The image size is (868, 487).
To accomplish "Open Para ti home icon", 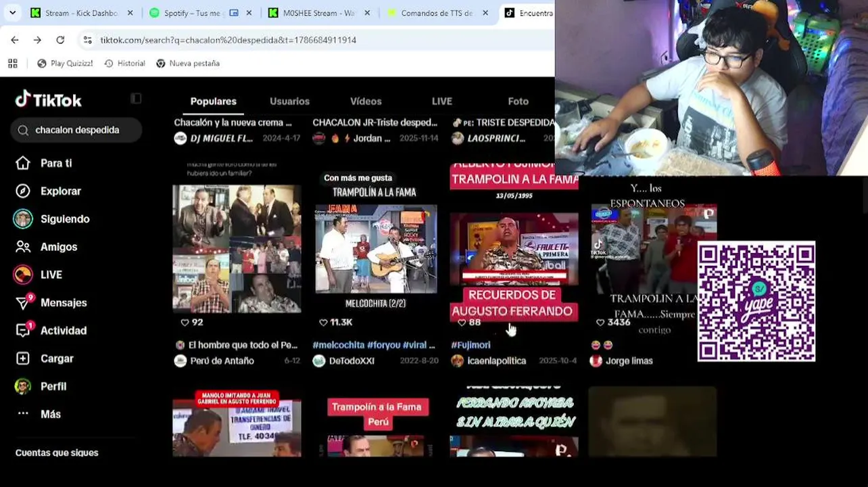I will pos(23,163).
